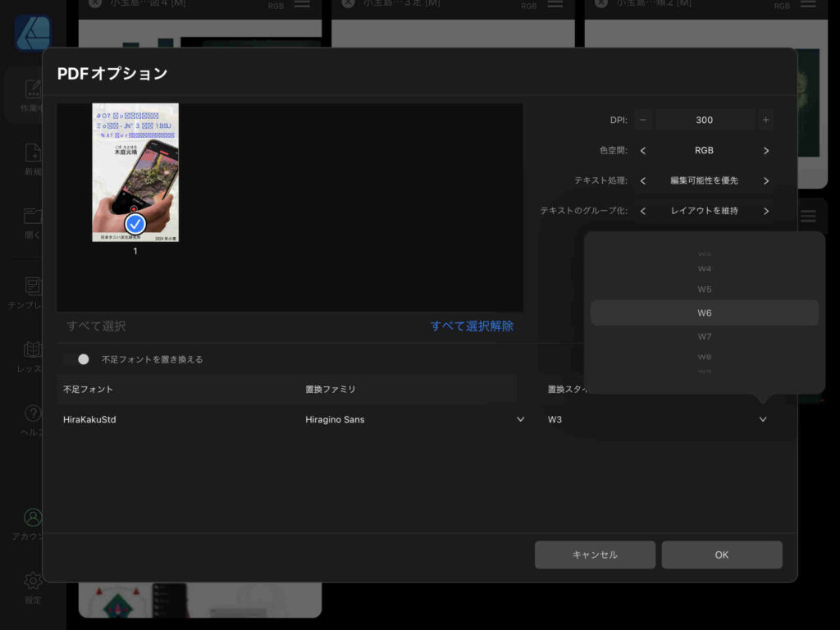Screen dimensions: 840x630
Task: Open hamburger menu of third background document
Action: pyautogui.click(x=808, y=4)
